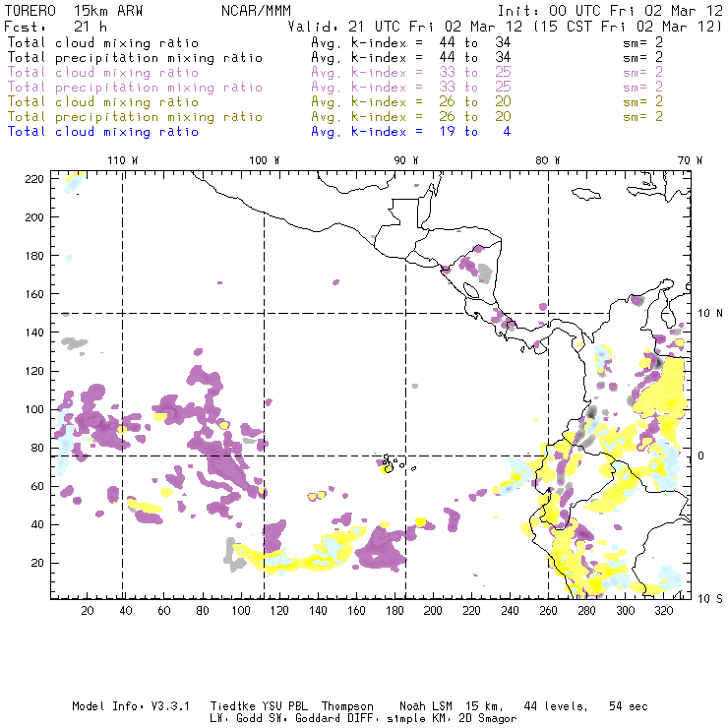Select the "Goddard" footer word
This screenshot has width=728, height=728.
tap(320, 719)
